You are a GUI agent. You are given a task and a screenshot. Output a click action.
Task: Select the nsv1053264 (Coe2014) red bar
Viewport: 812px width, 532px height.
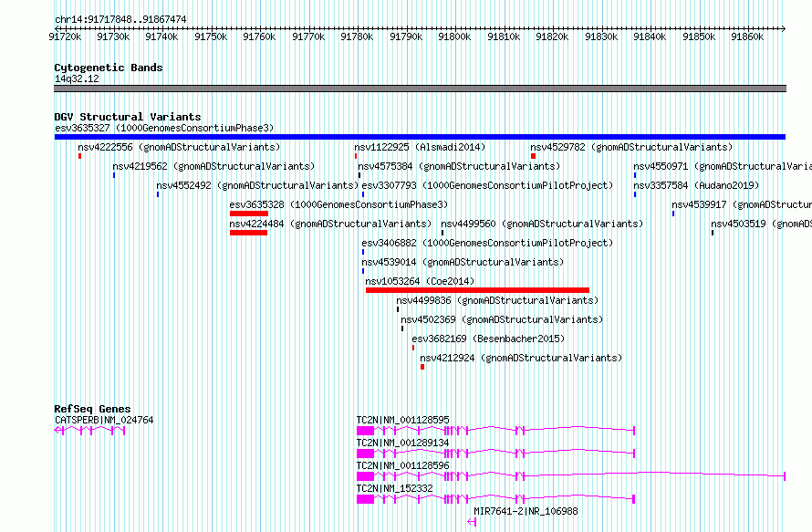point(477,290)
